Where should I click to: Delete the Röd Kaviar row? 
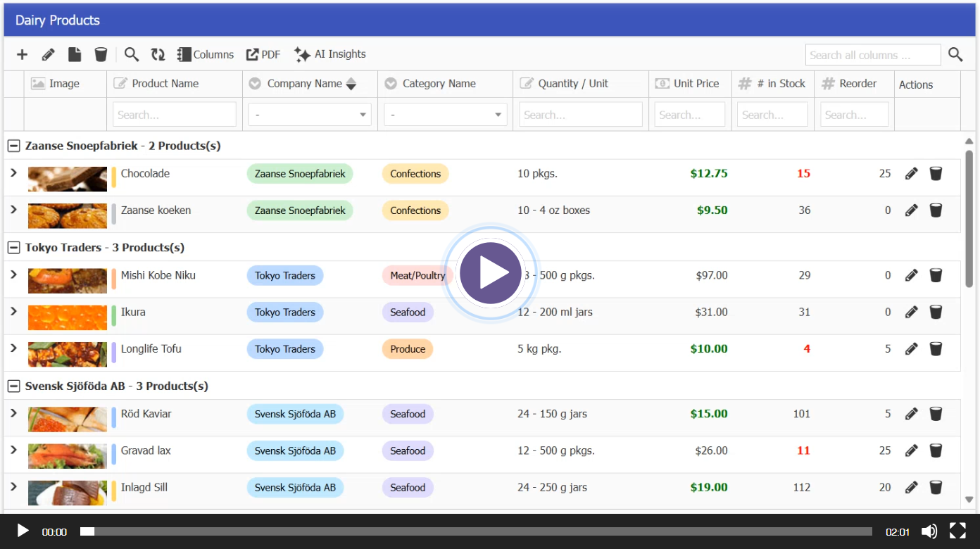pos(936,414)
